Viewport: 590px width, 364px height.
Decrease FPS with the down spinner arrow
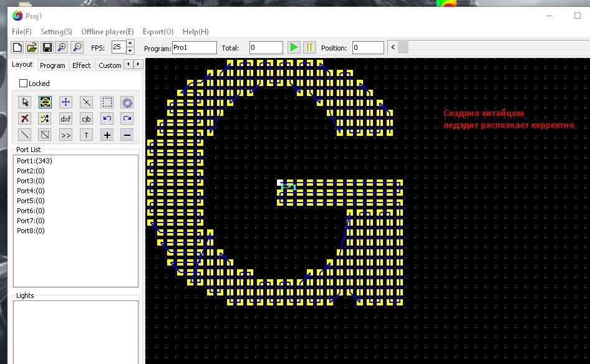pos(130,50)
